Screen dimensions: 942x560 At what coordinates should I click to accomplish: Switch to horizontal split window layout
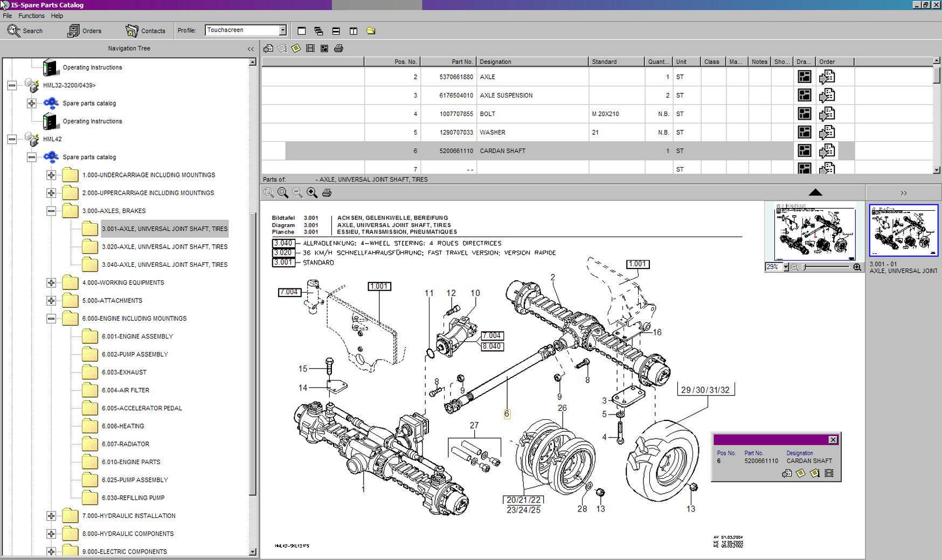pos(336,31)
